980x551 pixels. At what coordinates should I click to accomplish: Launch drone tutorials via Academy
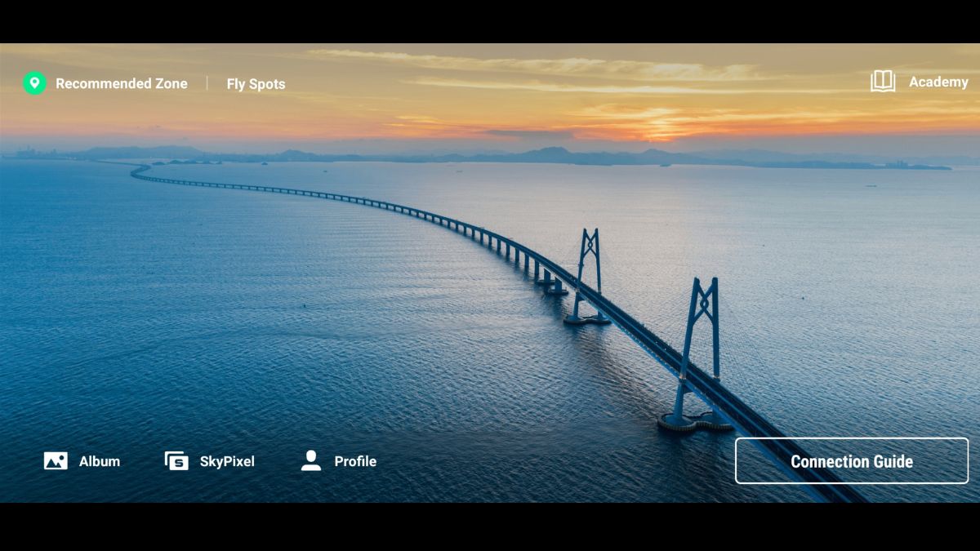[x=938, y=82]
